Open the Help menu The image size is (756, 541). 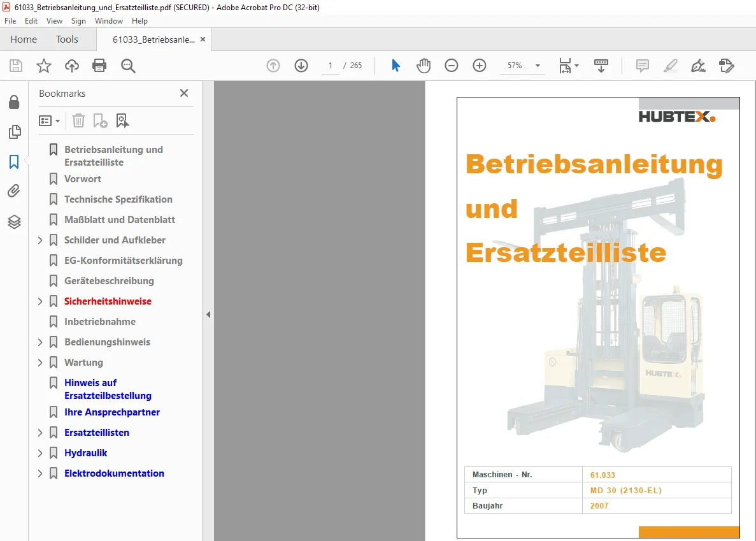(x=140, y=21)
